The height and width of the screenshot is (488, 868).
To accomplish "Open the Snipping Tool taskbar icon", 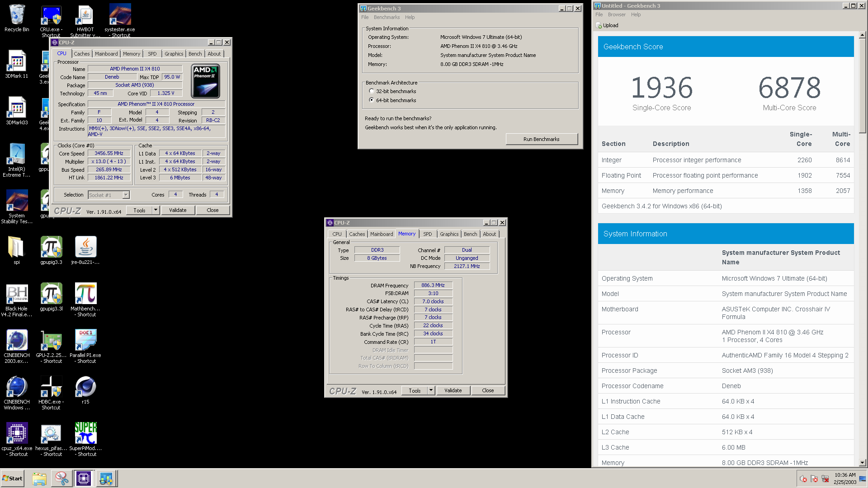I will tap(61, 479).
